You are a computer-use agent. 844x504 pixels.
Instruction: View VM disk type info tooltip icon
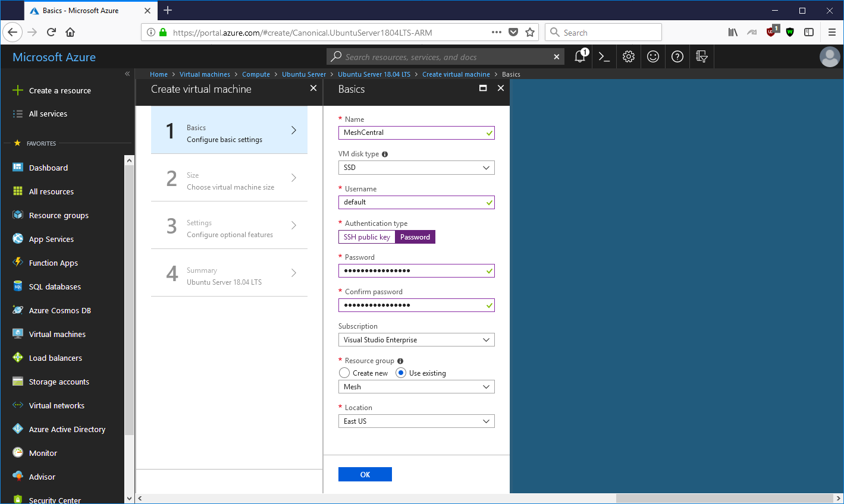385,154
